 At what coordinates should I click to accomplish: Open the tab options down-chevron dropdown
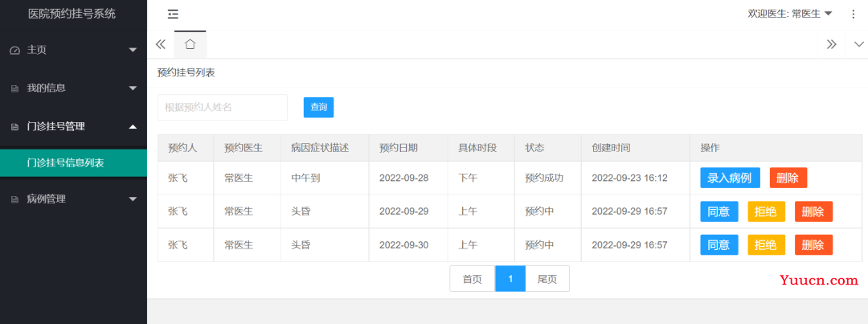point(858,44)
